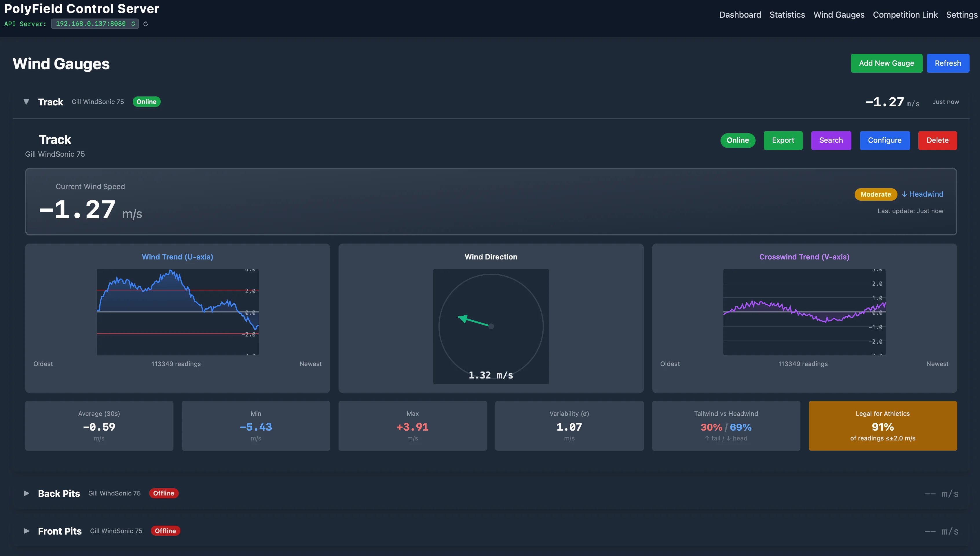Open the Dashboard page
This screenshot has width=980, height=556.
740,14
